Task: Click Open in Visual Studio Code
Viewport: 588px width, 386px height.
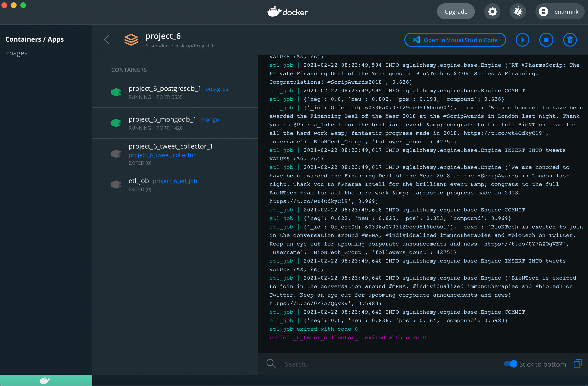Action: point(455,40)
